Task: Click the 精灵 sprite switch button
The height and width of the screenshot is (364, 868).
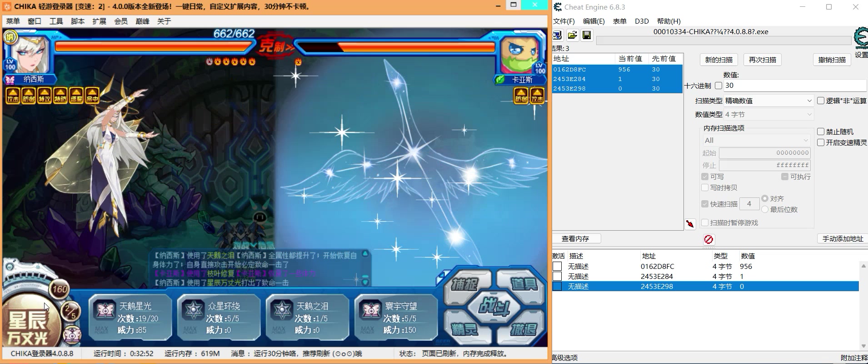Action: 465,329
